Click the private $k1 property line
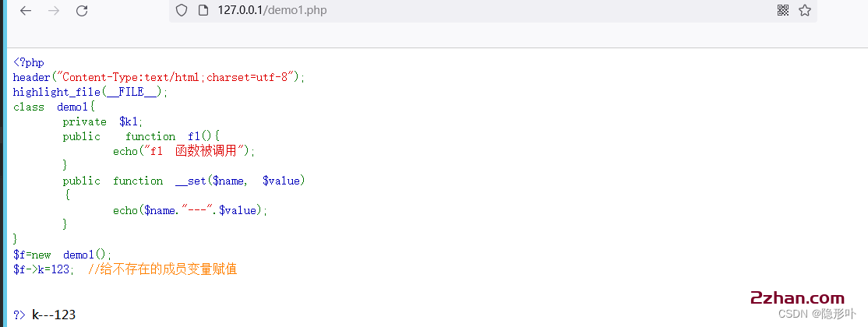The image size is (868, 327). point(103,121)
